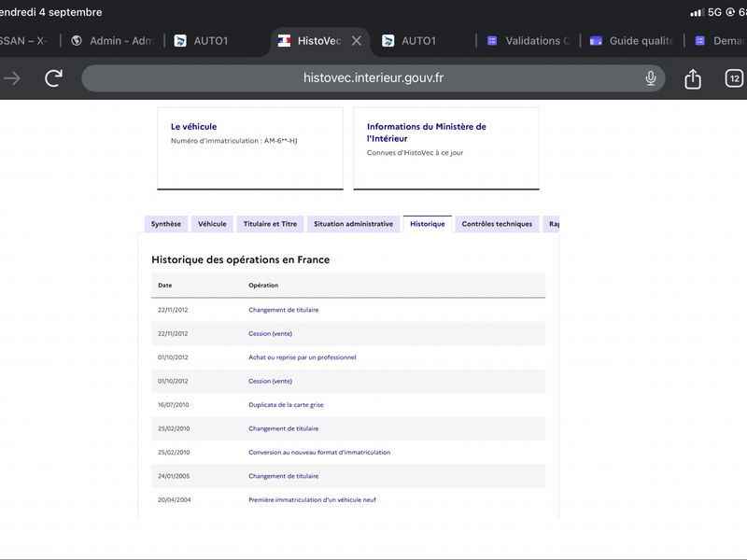Switch to the Validations browser tab
The width and height of the screenshot is (747, 560).
click(x=528, y=41)
